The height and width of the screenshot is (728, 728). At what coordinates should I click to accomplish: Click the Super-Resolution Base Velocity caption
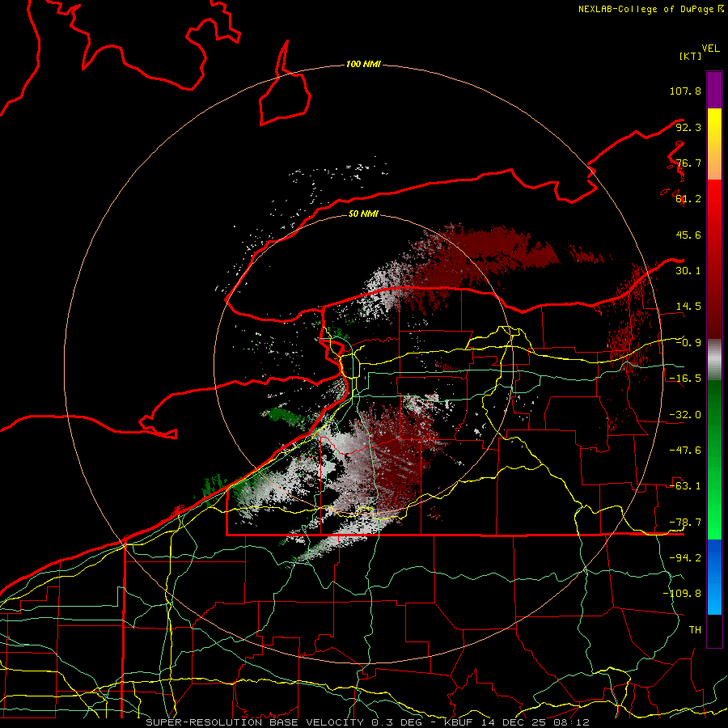(x=367, y=722)
